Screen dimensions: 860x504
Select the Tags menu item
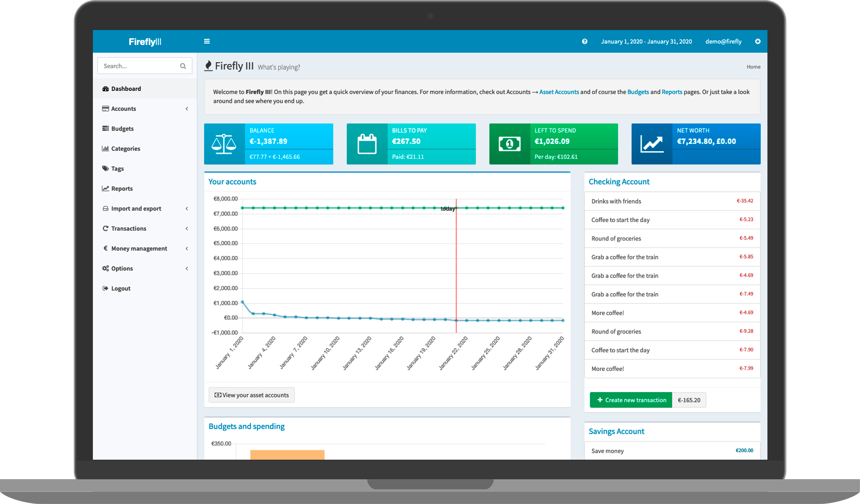[118, 168]
